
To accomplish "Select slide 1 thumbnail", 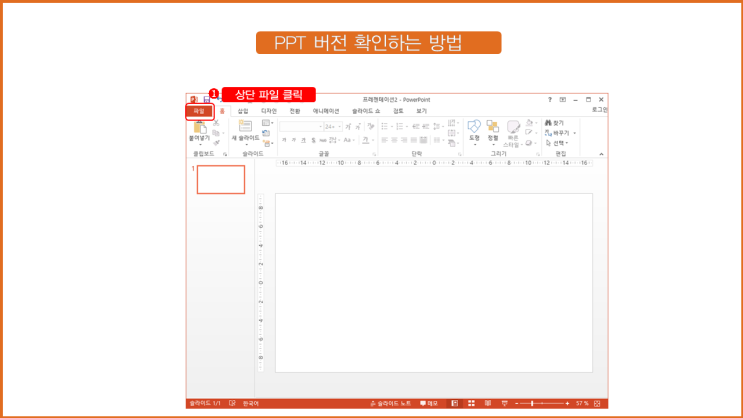I will [x=221, y=180].
